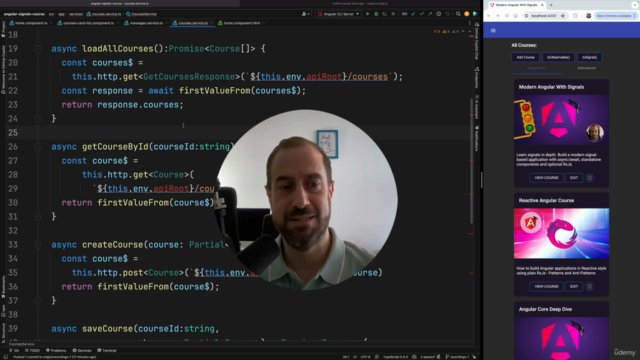This screenshot has width=640, height=360.
Task: Collapse the loadAllCourses method fold marker
Action: 38,49
